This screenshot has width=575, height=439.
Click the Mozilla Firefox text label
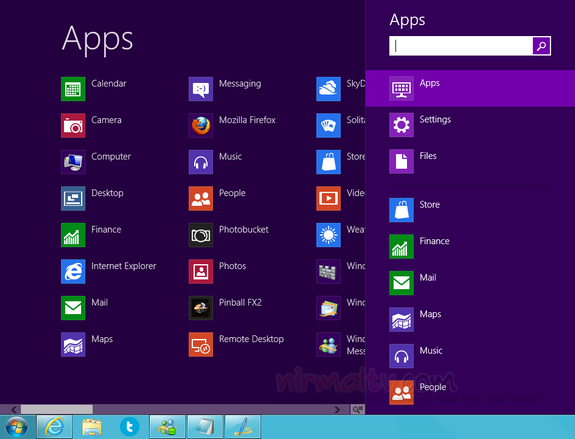[247, 120]
